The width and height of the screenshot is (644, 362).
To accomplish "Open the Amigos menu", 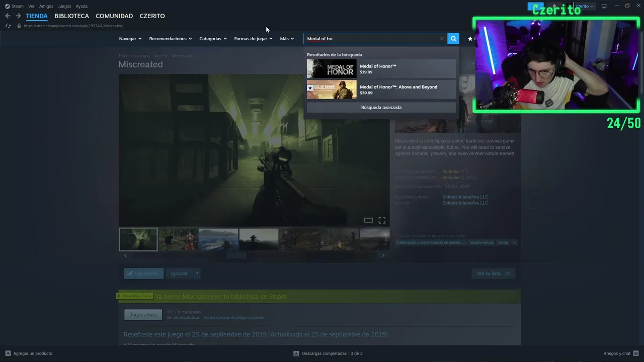I will coord(46,6).
